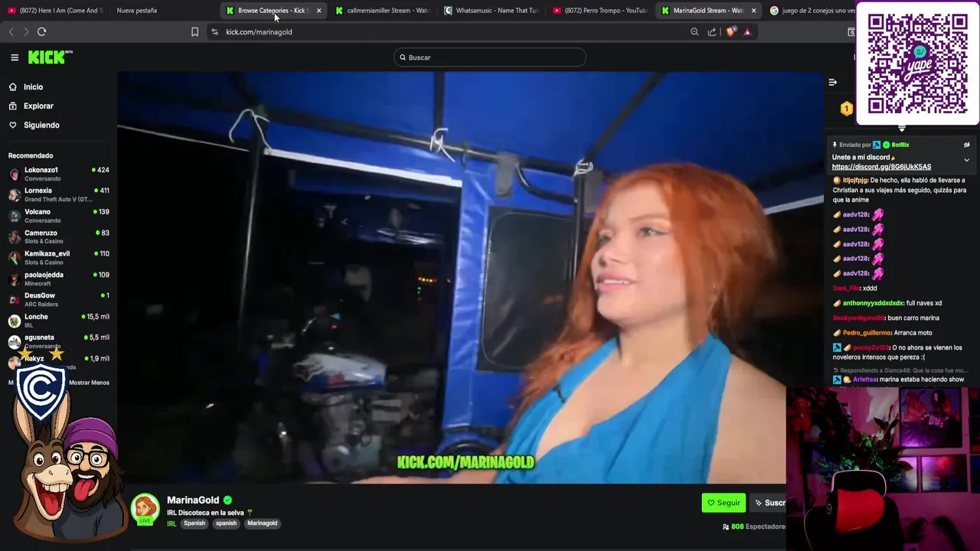Switch to Nueva pestaña tab
Viewport: 980px width, 551px height.
pos(137,11)
